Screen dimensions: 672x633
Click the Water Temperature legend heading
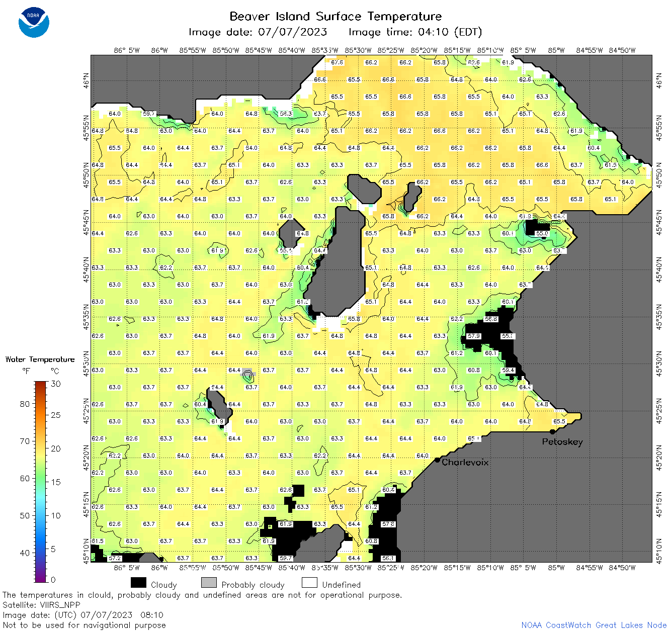(40, 359)
